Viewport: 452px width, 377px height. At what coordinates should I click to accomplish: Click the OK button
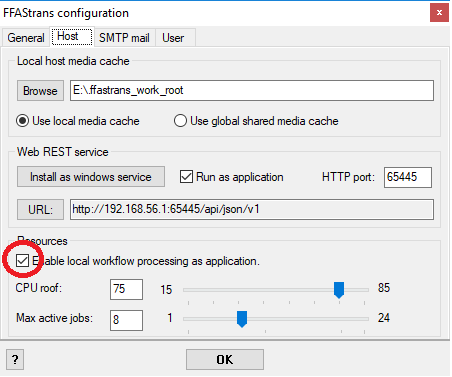225,359
